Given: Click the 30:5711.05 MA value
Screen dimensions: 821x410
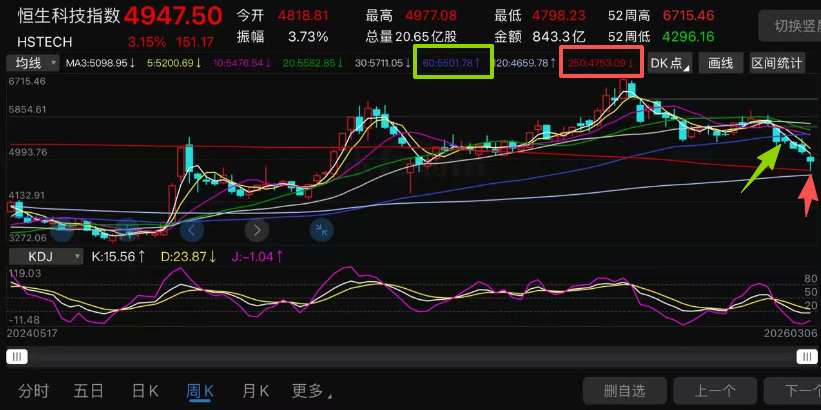Looking at the screenshot, I should [x=384, y=64].
